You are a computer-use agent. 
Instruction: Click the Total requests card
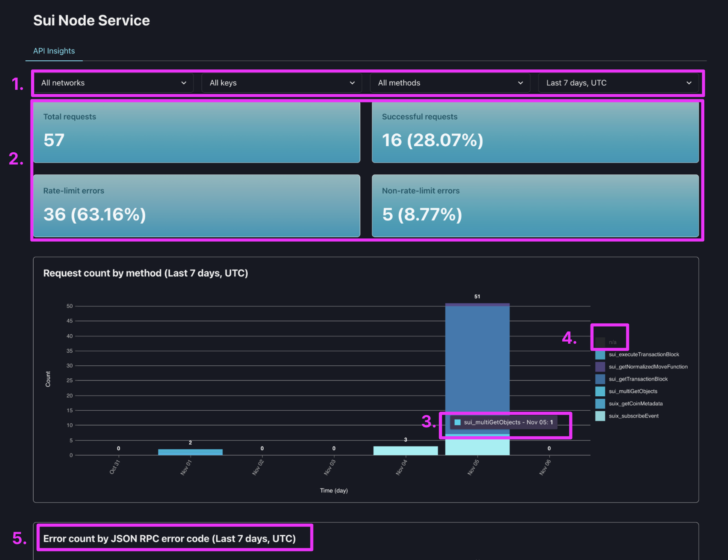pos(197,132)
